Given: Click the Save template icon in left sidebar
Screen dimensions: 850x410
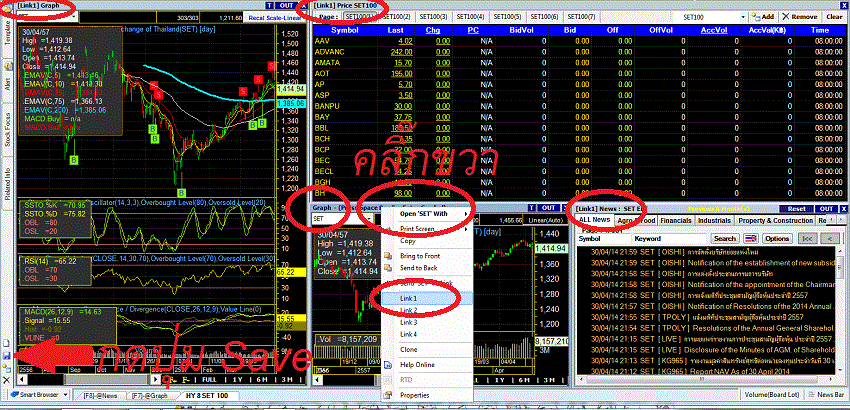Looking at the screenshot, I should click(7, 356).
